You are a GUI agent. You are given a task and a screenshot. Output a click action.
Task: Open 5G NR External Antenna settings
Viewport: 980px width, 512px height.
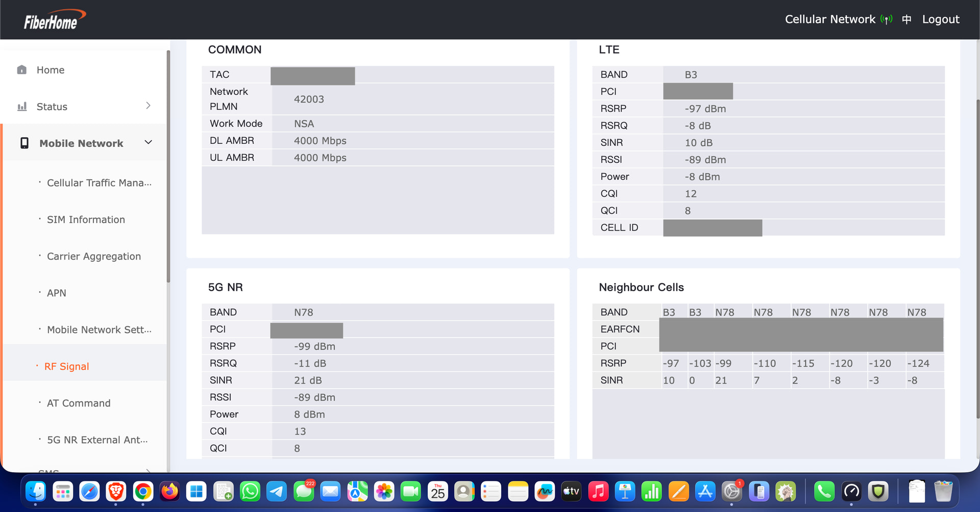(x=97, y=440)
